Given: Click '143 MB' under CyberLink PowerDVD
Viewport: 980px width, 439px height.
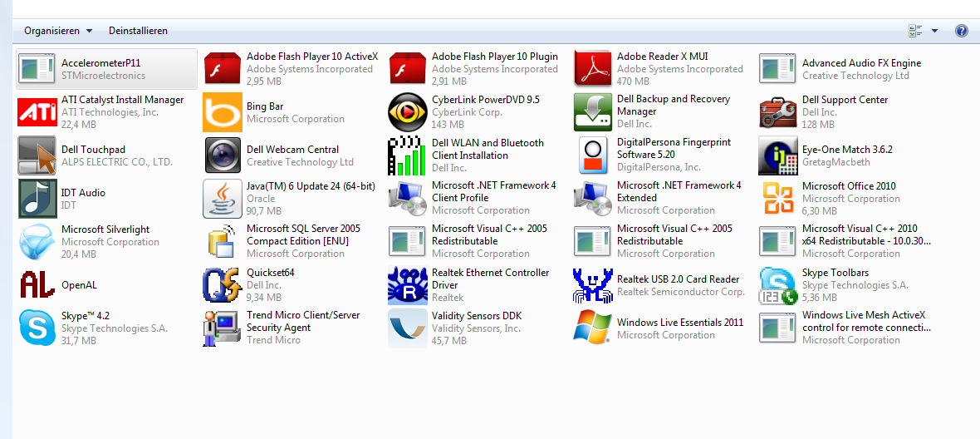Looking at the screenshot, I should [x=448, y=125].
